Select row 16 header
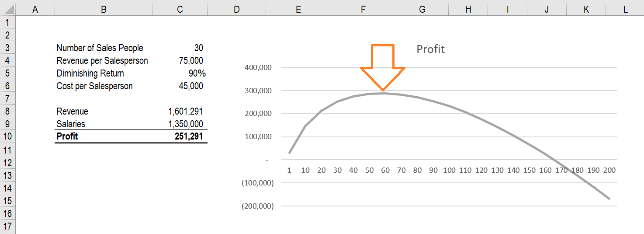644x234 pixels. tap(8, 213)
